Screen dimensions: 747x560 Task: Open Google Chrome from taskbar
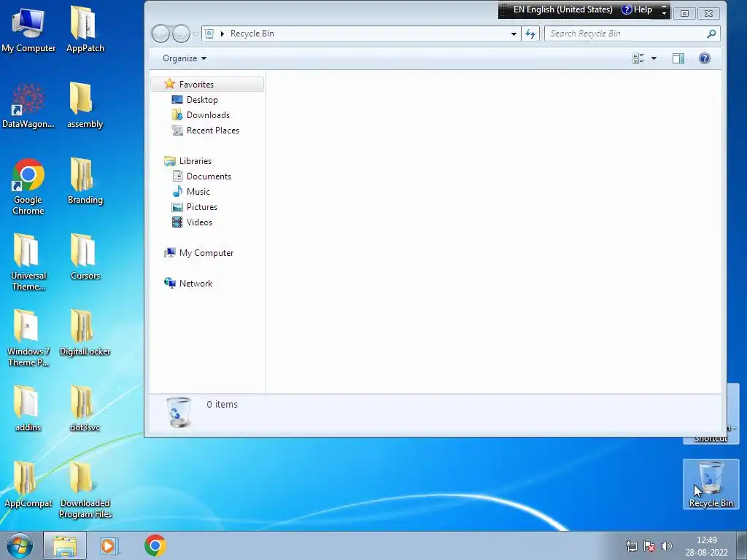click(155, 545)
